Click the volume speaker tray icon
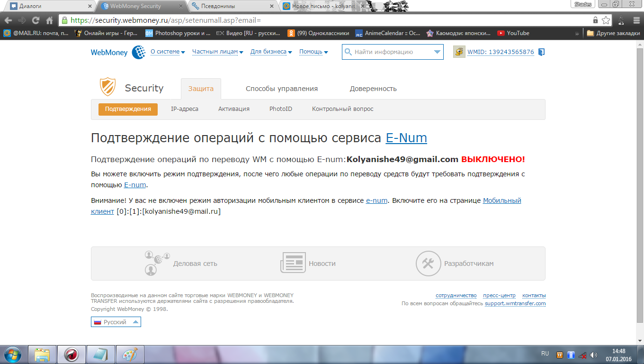Image resolution: width=644 pixels, height=364 pixels. [x=594, y=355]
